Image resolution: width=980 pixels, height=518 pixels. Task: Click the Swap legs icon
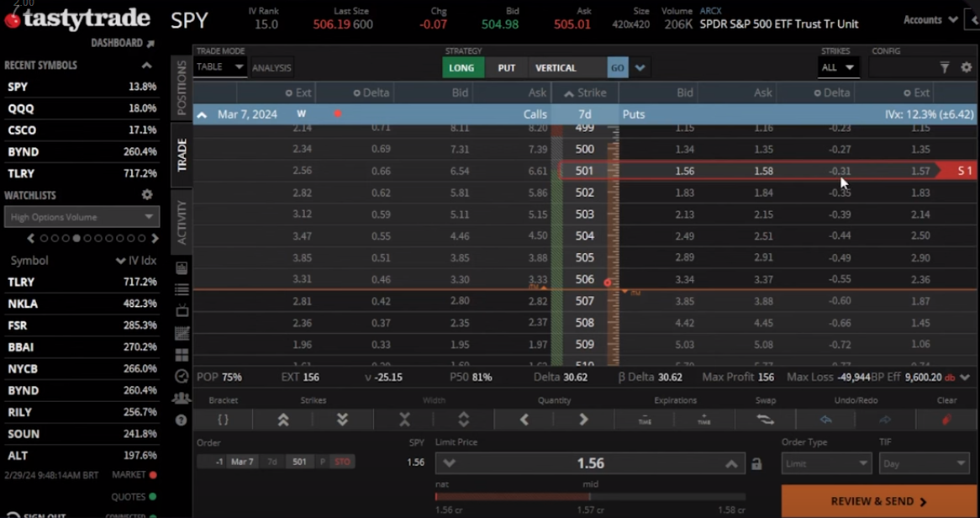(765, 419)
